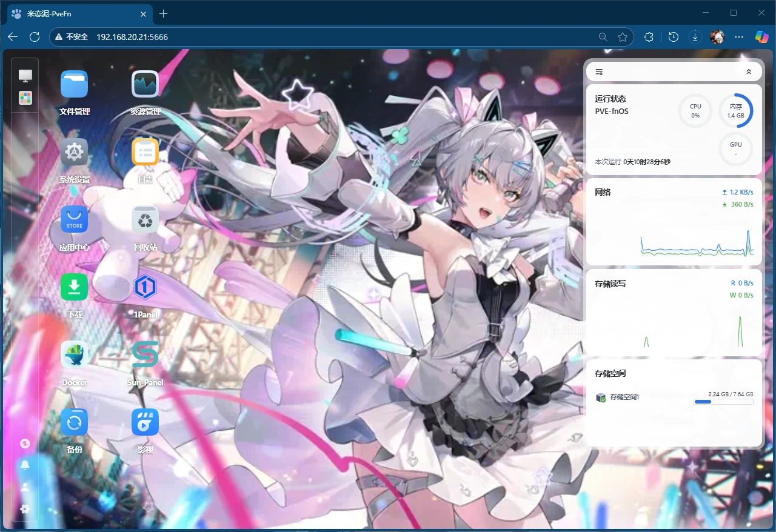
Task: Launch the Sun-Panel app
Action: point(145,355)
